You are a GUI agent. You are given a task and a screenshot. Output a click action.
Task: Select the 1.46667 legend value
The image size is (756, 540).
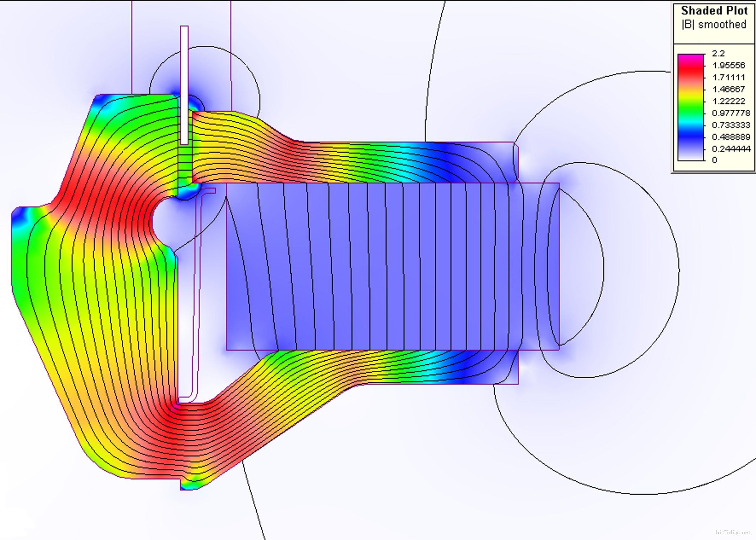(729, 89)
